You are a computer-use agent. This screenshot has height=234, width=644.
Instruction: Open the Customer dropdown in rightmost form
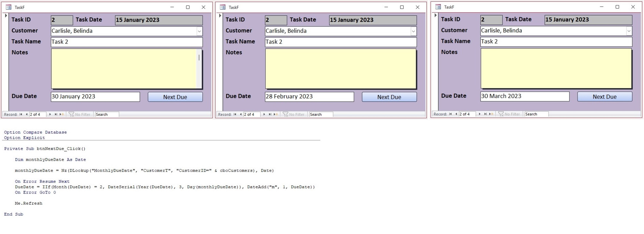tap(629, 31)
